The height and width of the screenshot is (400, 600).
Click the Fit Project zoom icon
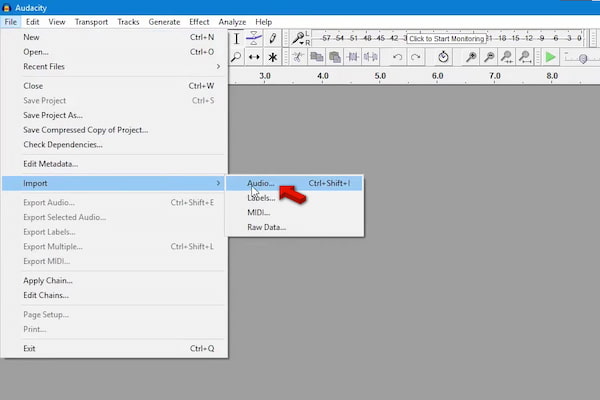(525, 57)
